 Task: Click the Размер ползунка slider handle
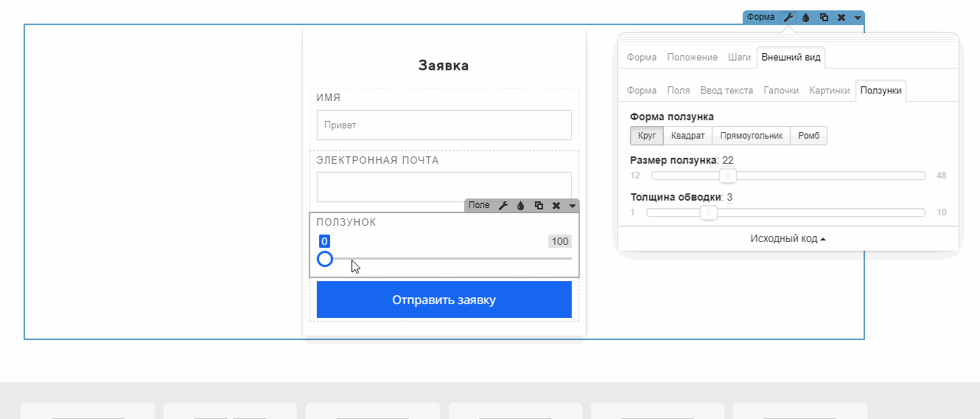tap(728, 176)
